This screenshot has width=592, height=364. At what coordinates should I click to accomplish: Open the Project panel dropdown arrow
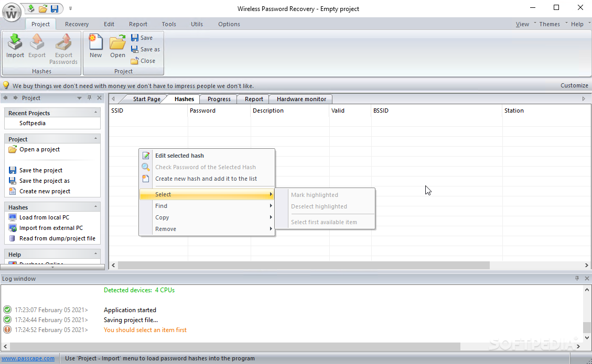coord(79,98)
